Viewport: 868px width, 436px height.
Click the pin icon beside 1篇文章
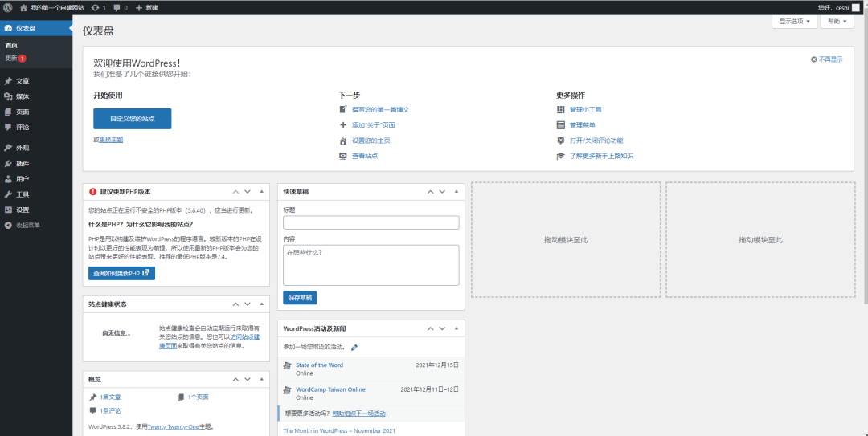(x=93, y=397)
